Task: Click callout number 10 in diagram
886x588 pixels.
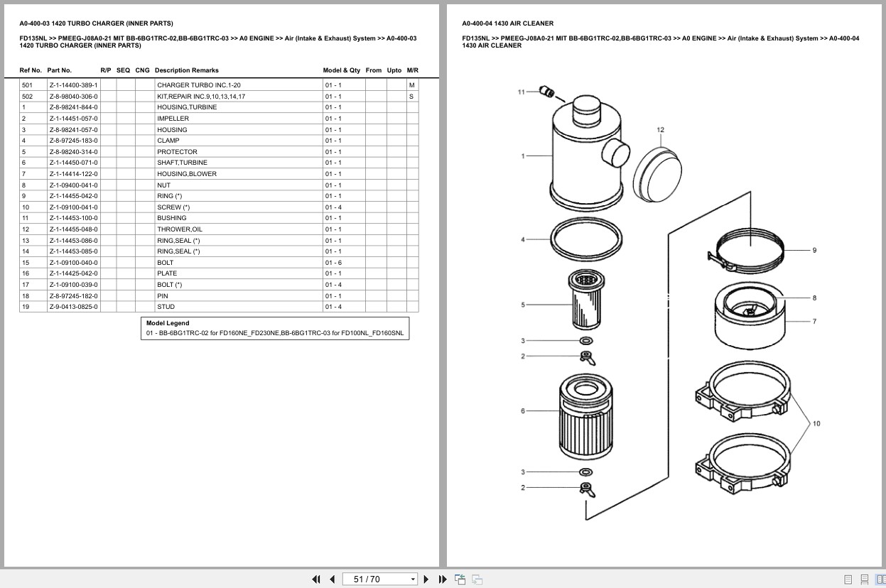Action: pos(816,423)
